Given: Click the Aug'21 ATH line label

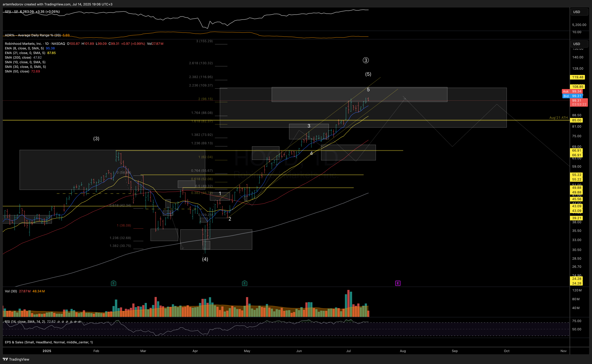Looking at the screenshot, I should [558, 118].
